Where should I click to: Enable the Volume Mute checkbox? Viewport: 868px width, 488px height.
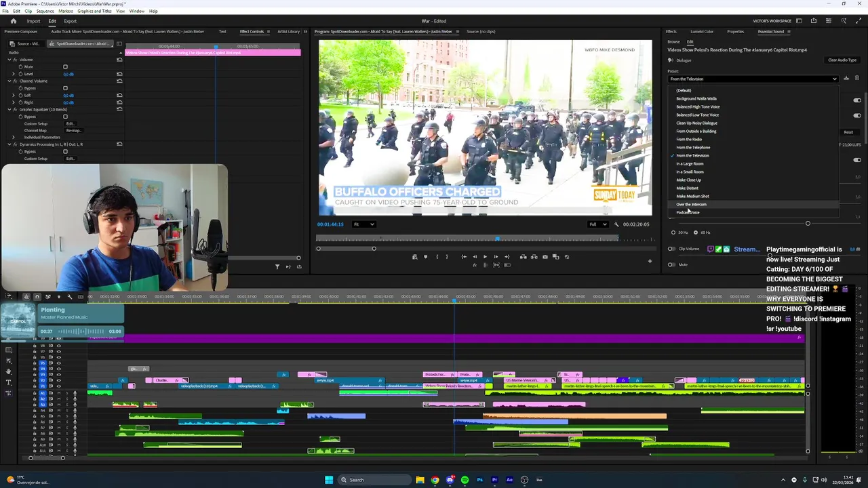[x=65, y=66]
